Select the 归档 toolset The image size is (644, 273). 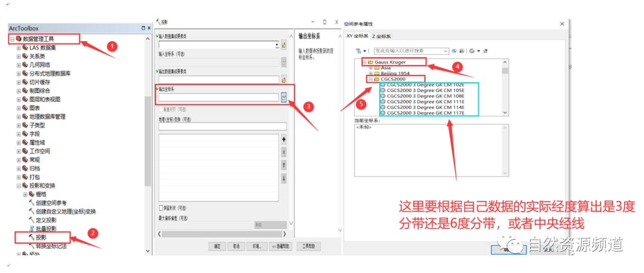[x=35, y=168]
